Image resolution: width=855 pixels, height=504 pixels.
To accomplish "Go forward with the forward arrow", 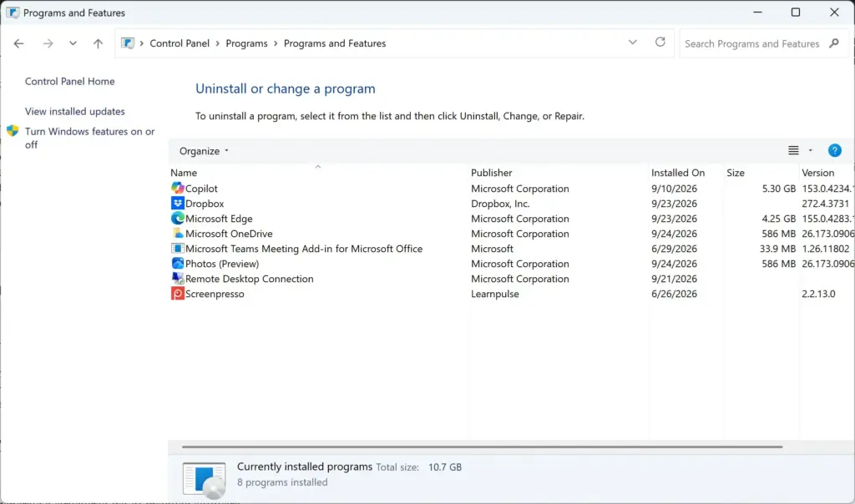I will pos(48,43).
